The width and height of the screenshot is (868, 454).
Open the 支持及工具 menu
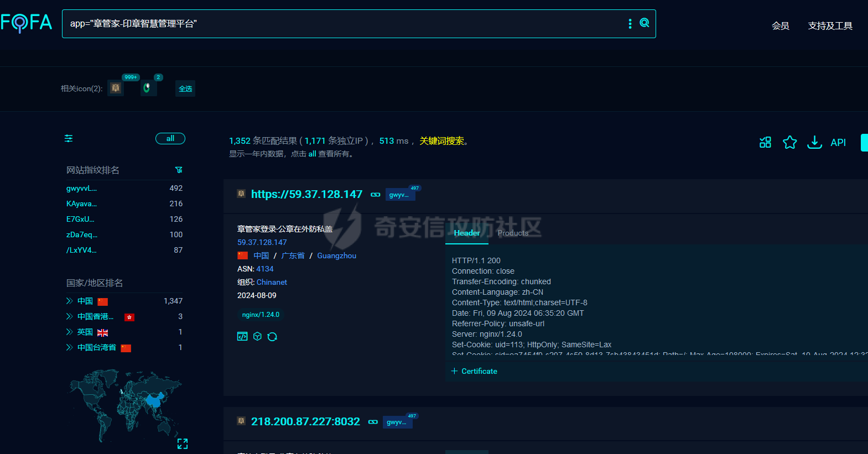(830, 26)
